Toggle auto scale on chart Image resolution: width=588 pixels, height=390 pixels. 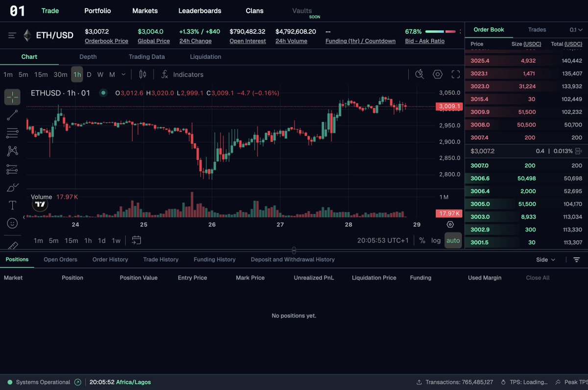click(x=453, y=240)
